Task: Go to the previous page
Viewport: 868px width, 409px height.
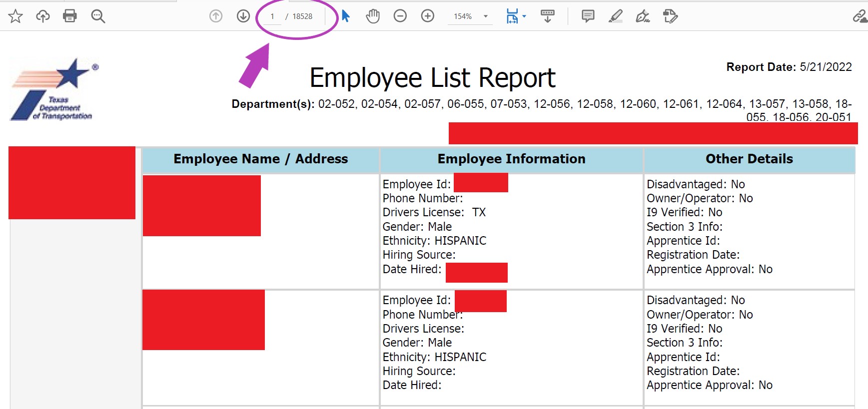Action: pyautogui.click(x=216, y=16)
